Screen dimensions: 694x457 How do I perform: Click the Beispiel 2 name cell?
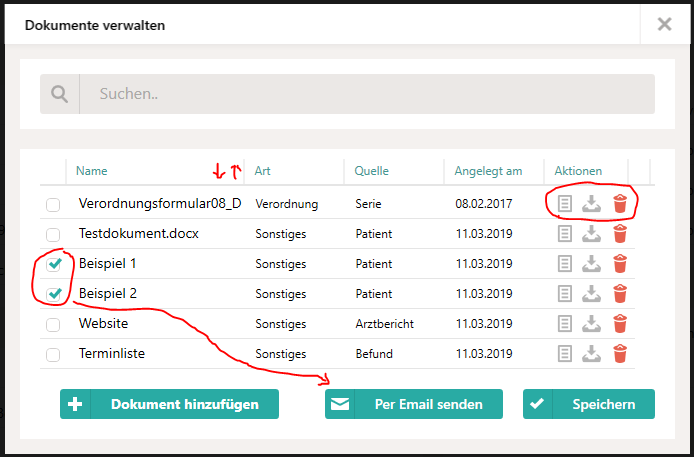point(108,293)
